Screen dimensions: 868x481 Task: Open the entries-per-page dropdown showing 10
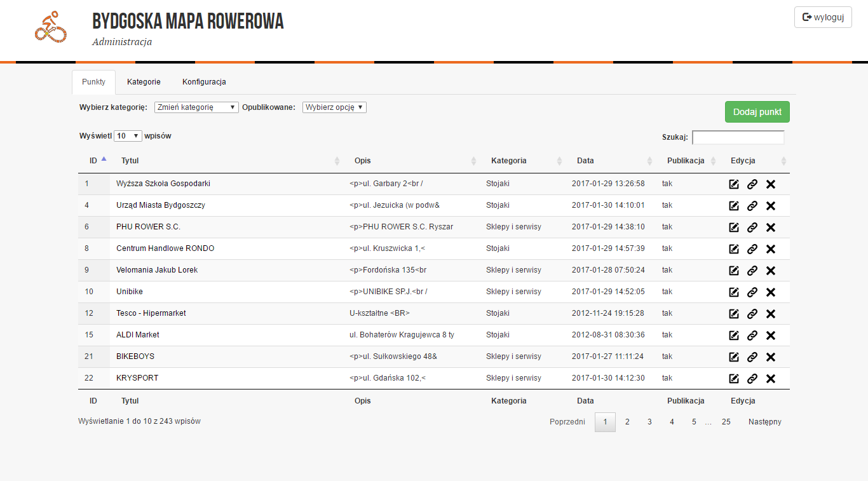(x=128, y=136)
